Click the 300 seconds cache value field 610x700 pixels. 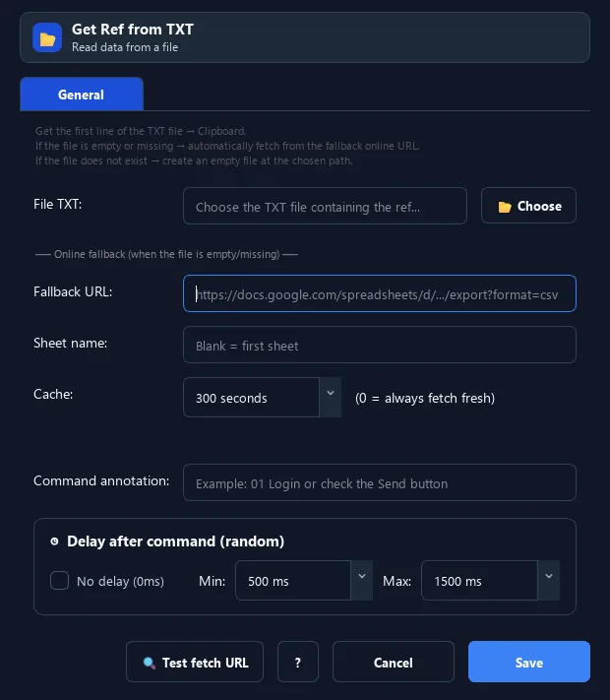click(x=251, y=398)
